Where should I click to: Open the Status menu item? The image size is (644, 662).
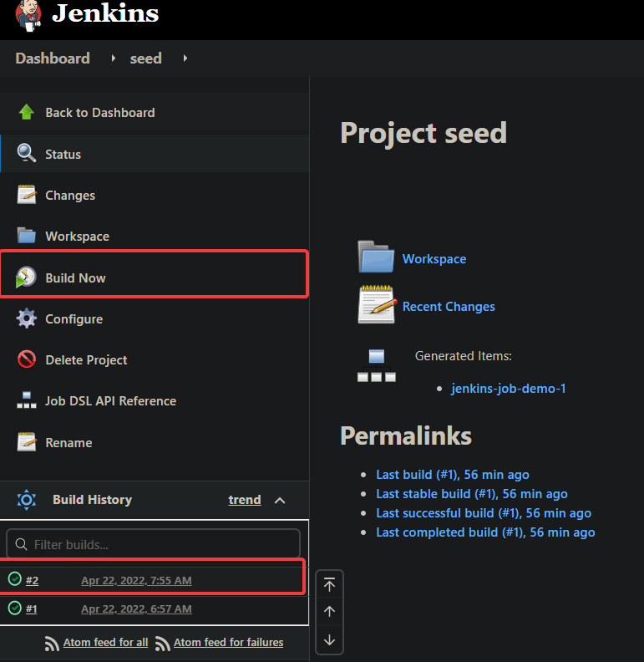(155, 154)
